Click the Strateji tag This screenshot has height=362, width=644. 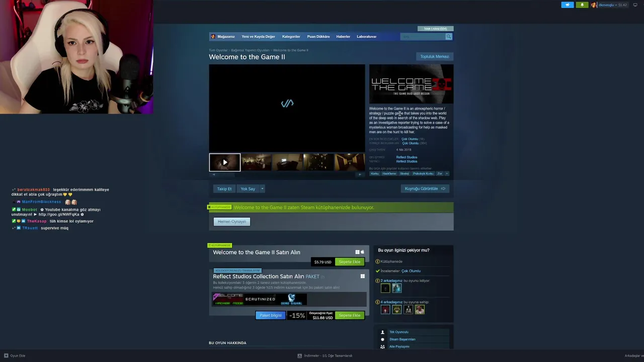pyautogui.click(x=405, y=173)
